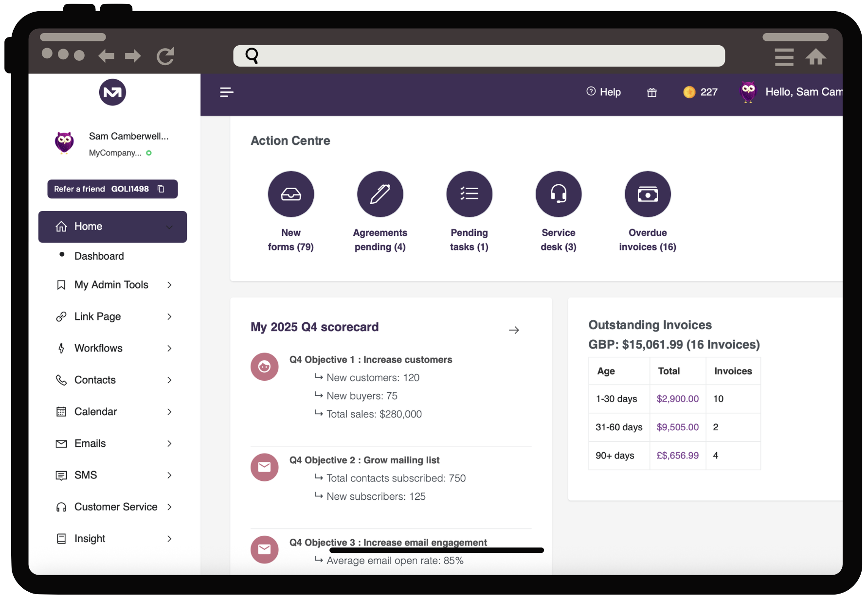This screenshot has width=868, height=598.
Task: Click inside the browser search bar
Action: 479,56
